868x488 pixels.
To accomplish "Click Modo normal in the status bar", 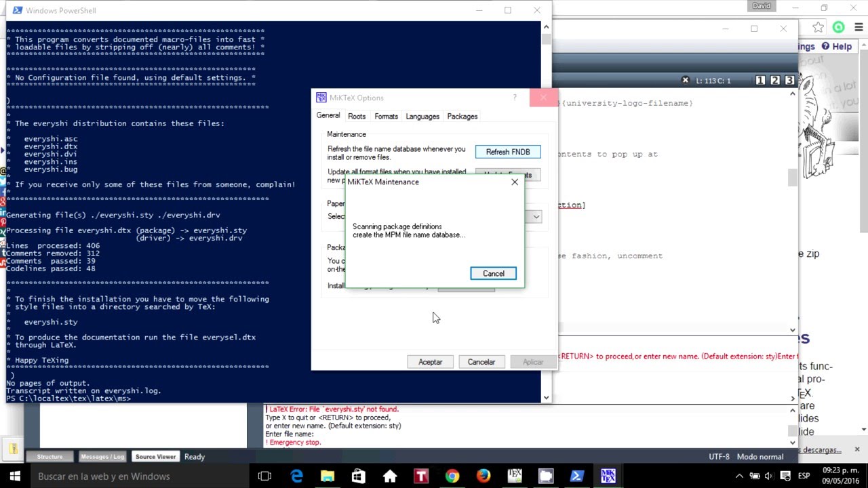I will [x=760, y=457].
